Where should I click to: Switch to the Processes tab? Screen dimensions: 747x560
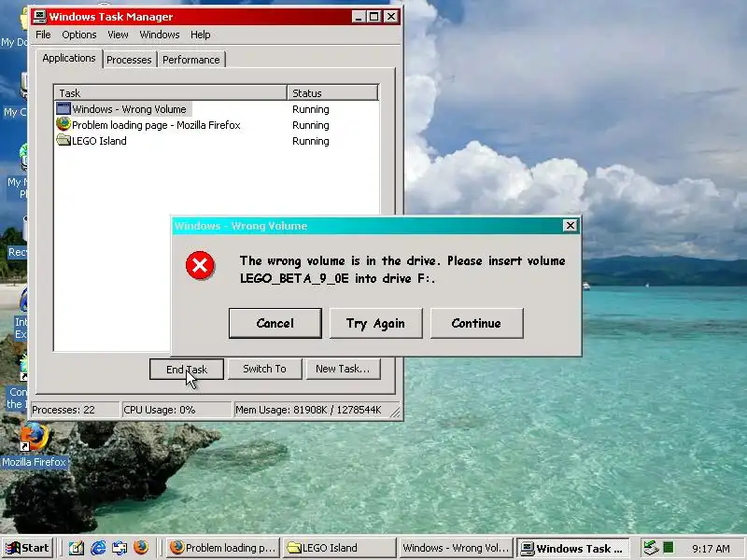[129, 60]
